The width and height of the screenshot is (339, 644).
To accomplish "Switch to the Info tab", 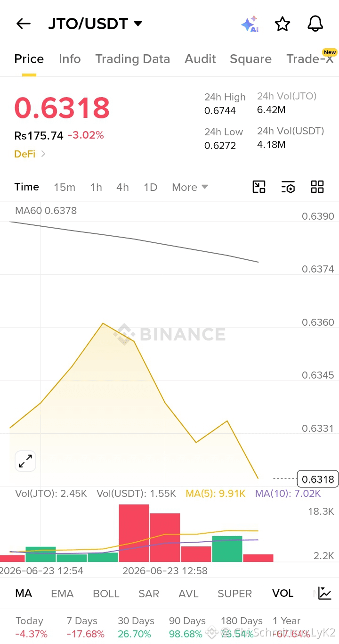I will pos(70,59).
